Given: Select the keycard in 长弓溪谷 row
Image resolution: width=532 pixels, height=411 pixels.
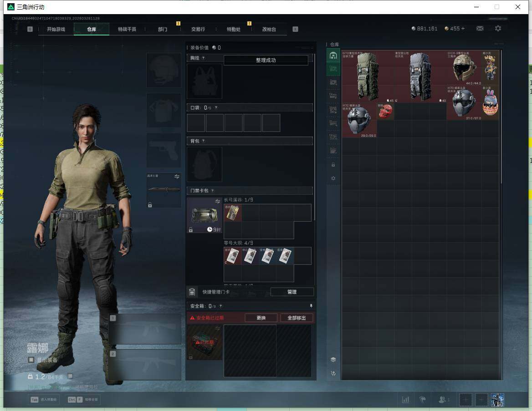Looking at the screenshot, I should [x=233, y=213].
